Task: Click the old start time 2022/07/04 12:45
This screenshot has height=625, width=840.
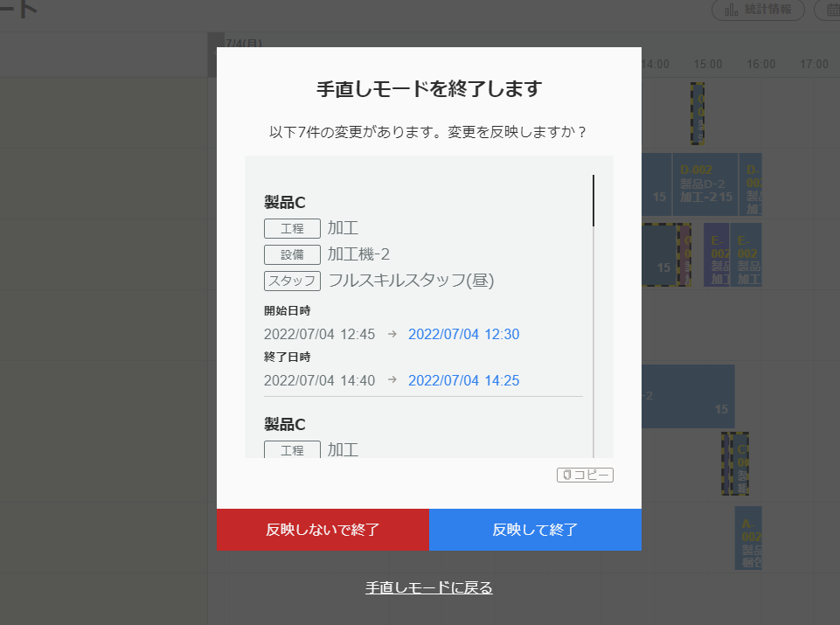Action: point(319,334)
